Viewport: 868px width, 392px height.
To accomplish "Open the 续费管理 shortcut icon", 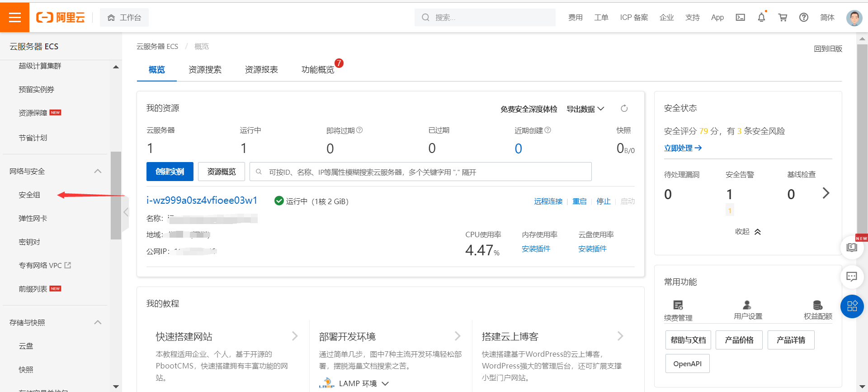I will [678, 305].
